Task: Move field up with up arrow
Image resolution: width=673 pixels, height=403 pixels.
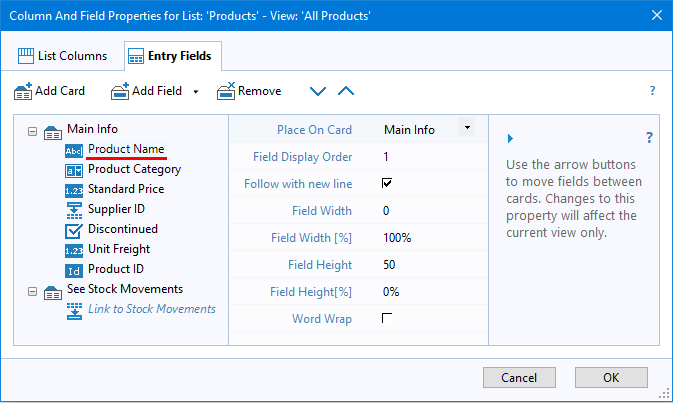Action: coord(346,91)
